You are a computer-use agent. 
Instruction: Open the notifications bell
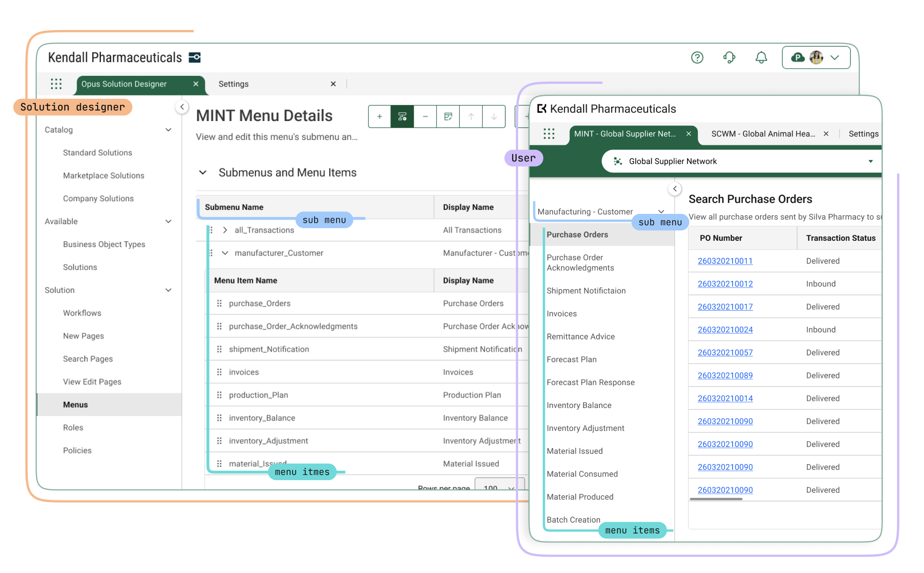761,57
